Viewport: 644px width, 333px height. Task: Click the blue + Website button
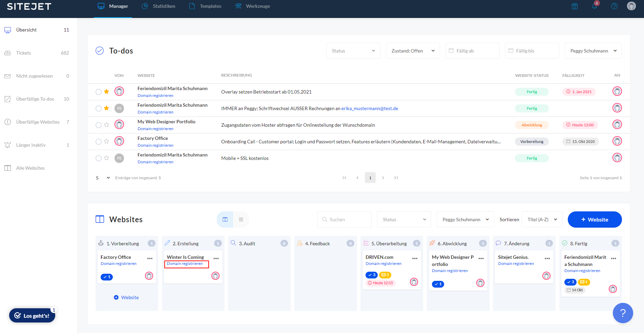pos(595,220)
